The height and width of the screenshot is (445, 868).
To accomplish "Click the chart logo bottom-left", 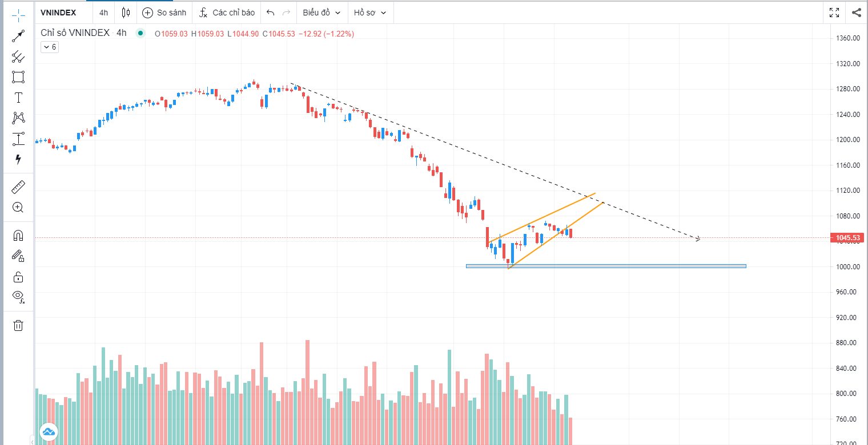I will (x=48, y=431).
